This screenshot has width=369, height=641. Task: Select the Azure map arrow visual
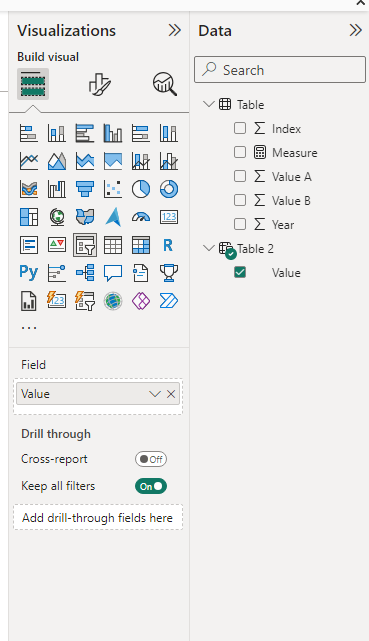pyautogui.click(x=113, y=217)
